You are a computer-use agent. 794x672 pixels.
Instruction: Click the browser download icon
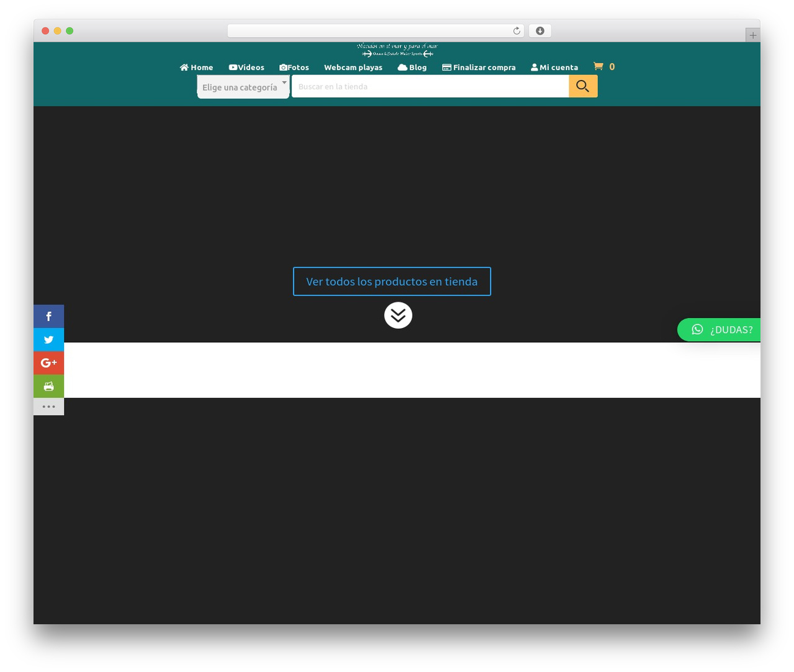(x=540, y=31)
